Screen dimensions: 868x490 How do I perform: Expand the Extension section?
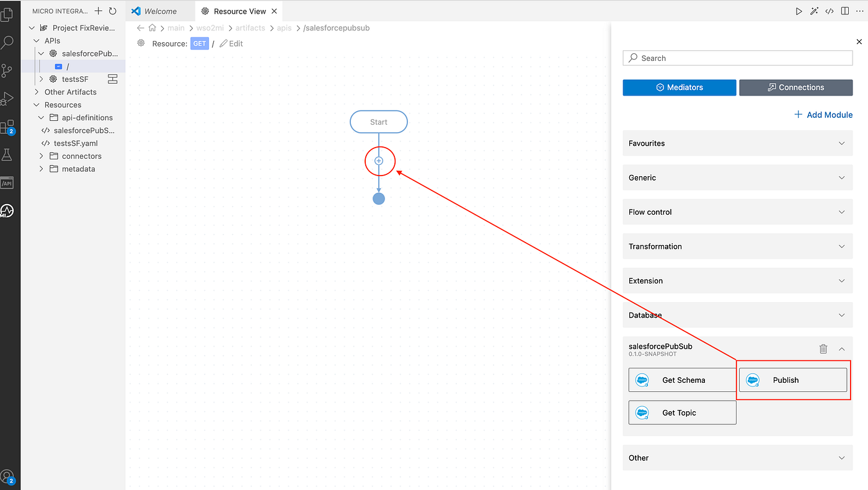[738, 281]
